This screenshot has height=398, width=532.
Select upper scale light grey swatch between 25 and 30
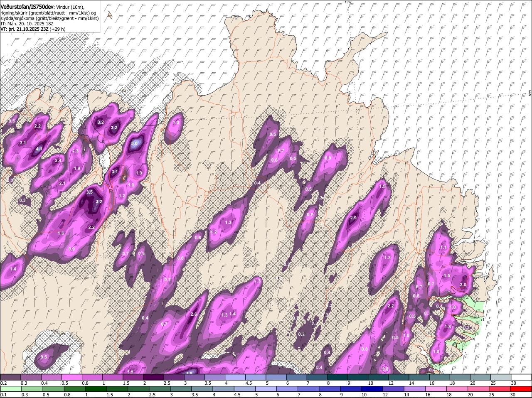tap(501, 377)
